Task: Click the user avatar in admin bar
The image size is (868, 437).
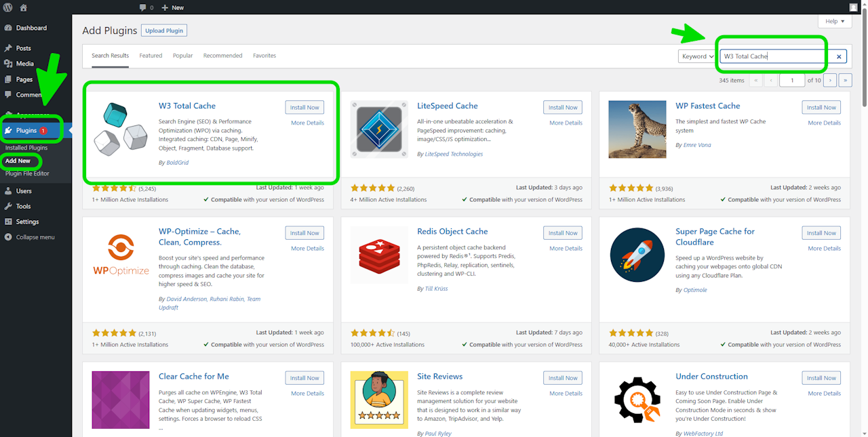Action: click(x=853, y=7)
